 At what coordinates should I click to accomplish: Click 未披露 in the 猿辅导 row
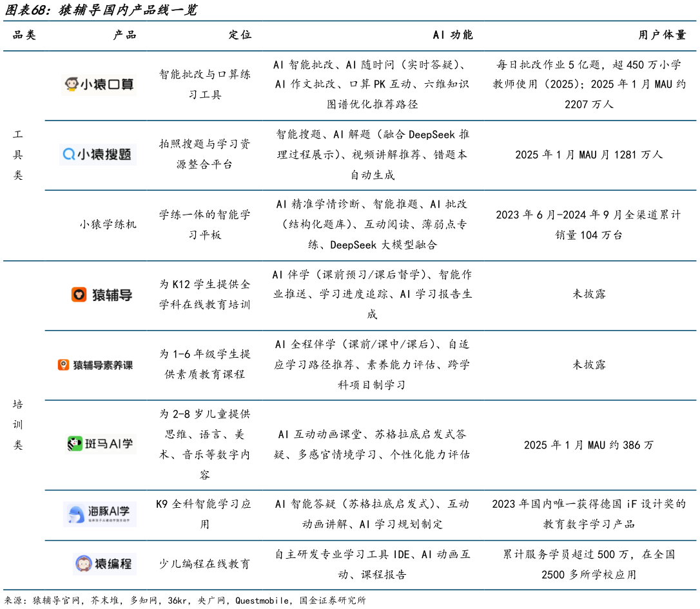click(589, 294)
